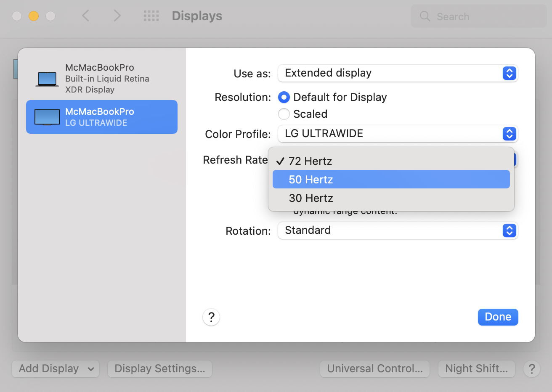
Task: Open the Use as dropdown
Action: click(398, 73)
